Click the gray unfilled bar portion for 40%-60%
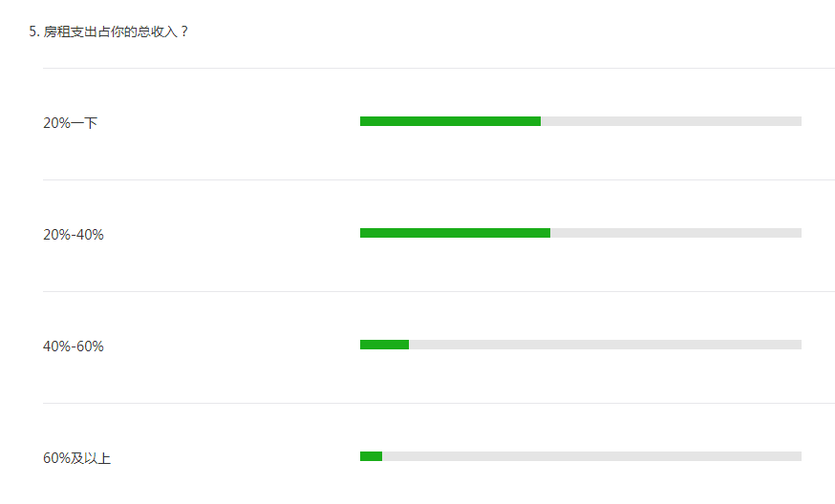The height and width of the screenshot is (504, 835). point(605,345)
